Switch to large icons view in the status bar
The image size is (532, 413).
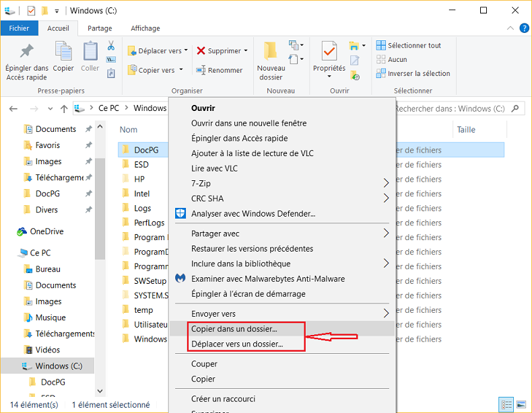[x=521, y=404]
